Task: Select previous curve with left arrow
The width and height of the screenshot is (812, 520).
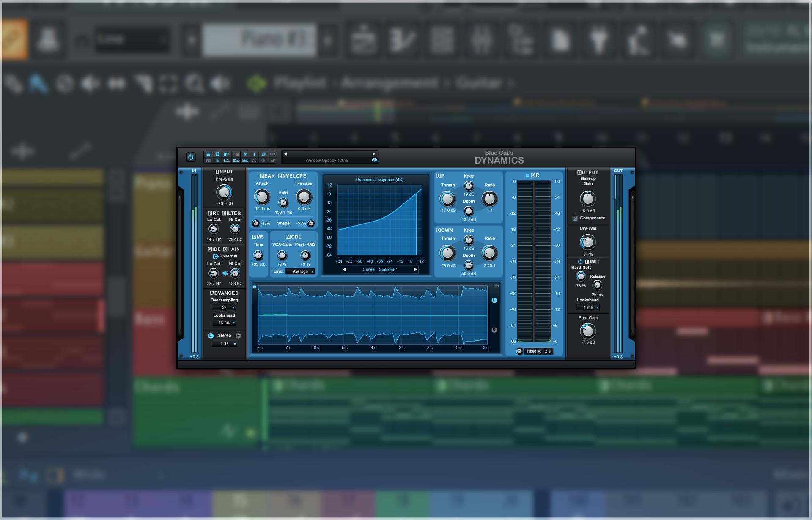Action: coord(344,269)
